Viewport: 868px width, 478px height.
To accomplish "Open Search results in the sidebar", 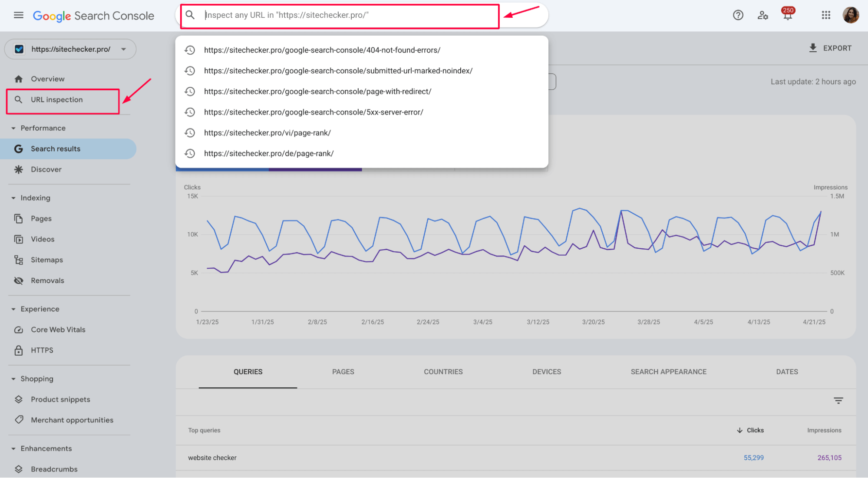I will pos(68,149).
